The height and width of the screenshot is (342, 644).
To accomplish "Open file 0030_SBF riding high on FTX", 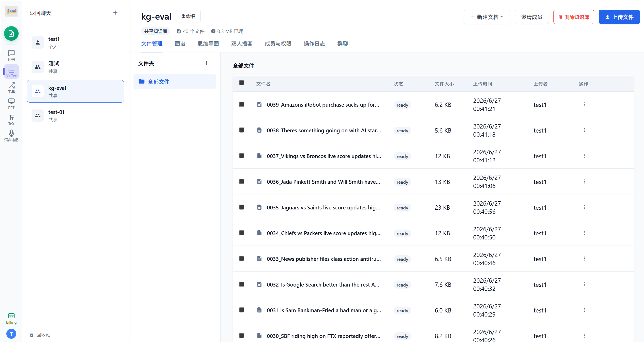I will [324, 336].
